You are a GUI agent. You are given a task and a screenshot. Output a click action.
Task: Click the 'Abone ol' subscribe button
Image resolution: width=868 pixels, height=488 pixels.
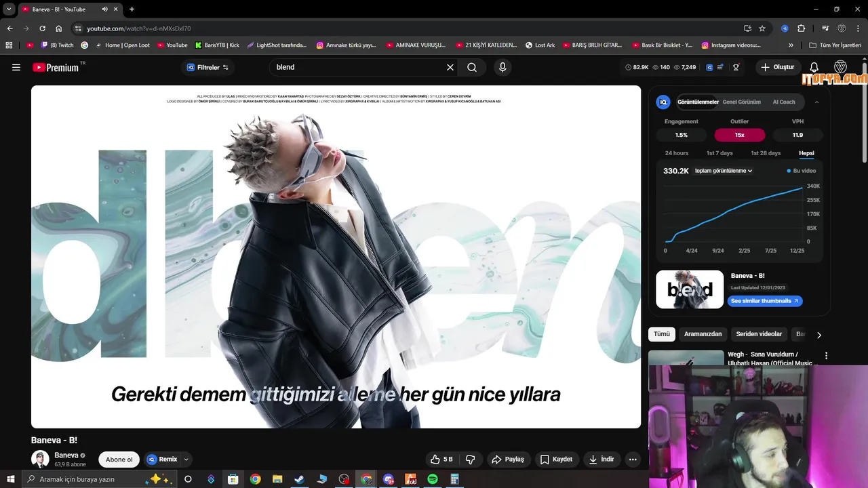119,460
